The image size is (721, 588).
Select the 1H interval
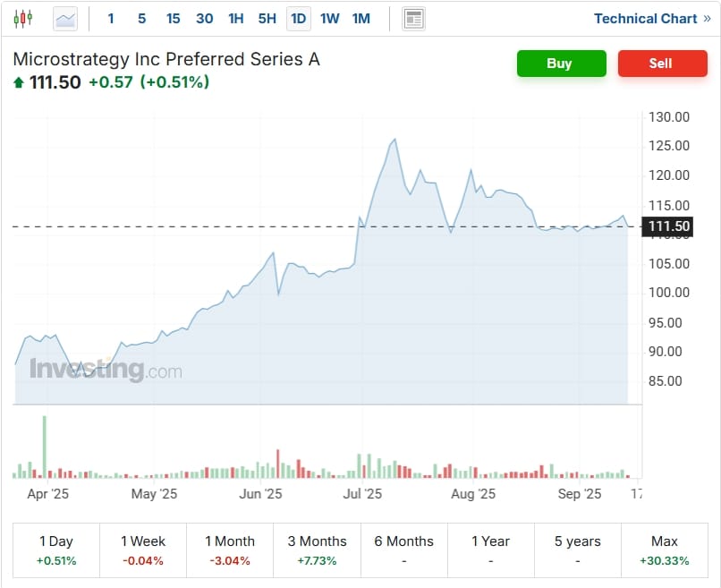pyautogui.click(x=236, y=19)
